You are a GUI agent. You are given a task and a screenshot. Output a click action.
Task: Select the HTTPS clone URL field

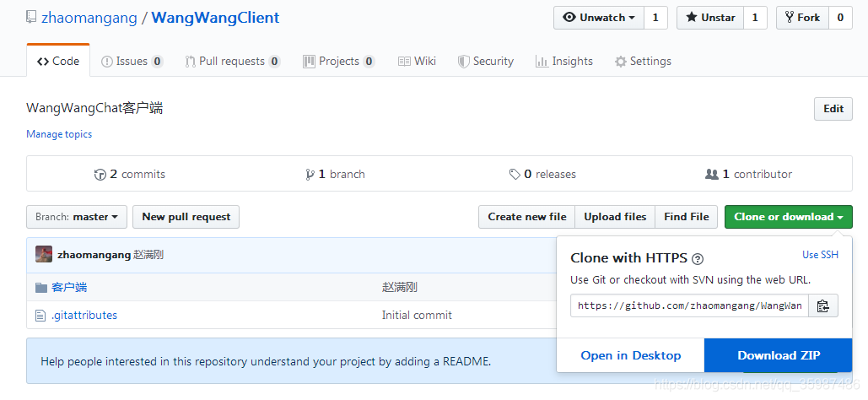689,305
